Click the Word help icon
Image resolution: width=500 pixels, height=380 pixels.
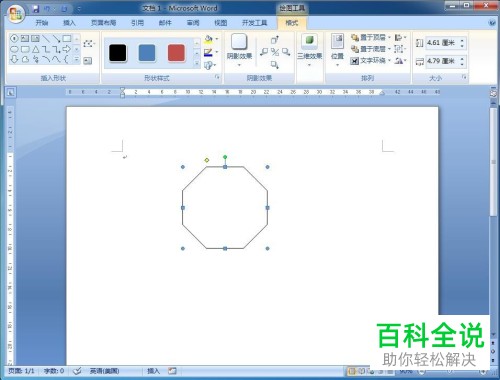coord(492,23)
